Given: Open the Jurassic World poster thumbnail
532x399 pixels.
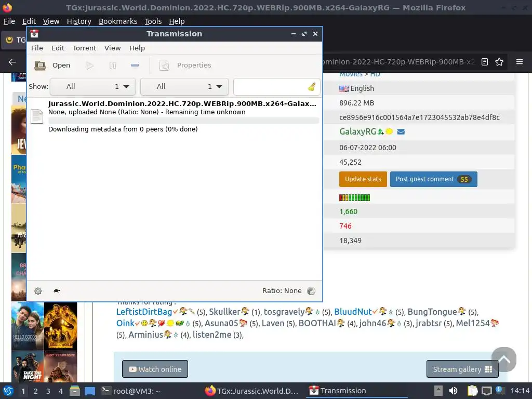Looking at the screenshot, I should click(60, 326).
